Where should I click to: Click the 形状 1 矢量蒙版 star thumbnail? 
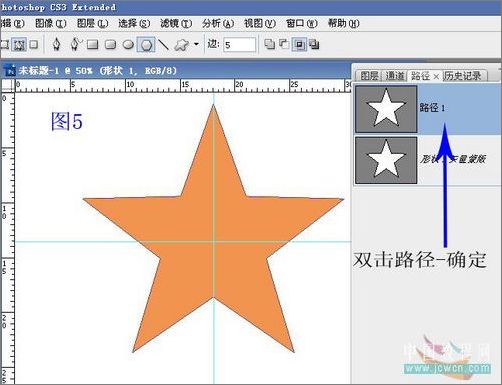(x=386, y=160)
